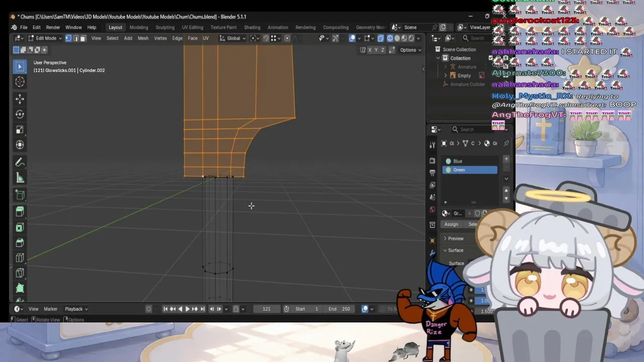
Task: Select the Measure tool
Action: pyautogui.click(x=20, y=178)
